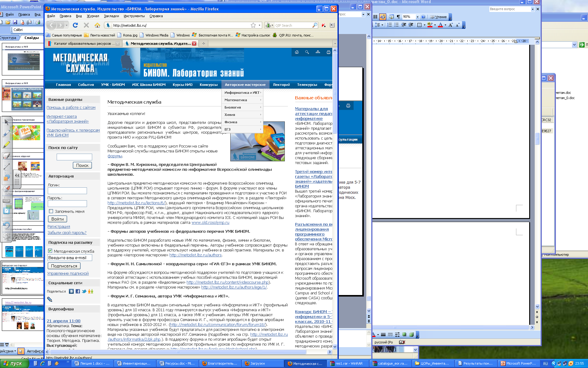Image resolution: width=588 pixels, height=368 pixels.
Task: Click the Firefox back arrow button
Action: coord(52,25)
